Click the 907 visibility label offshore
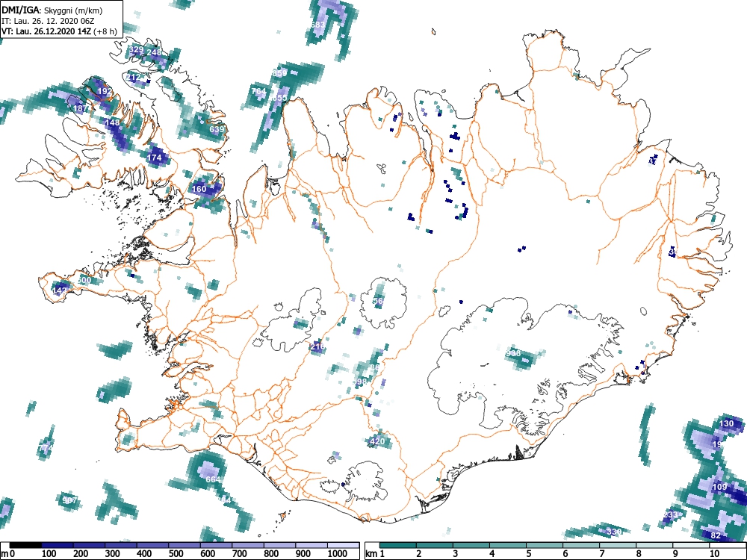Screen dimensions: 747x560 point(69,500)
